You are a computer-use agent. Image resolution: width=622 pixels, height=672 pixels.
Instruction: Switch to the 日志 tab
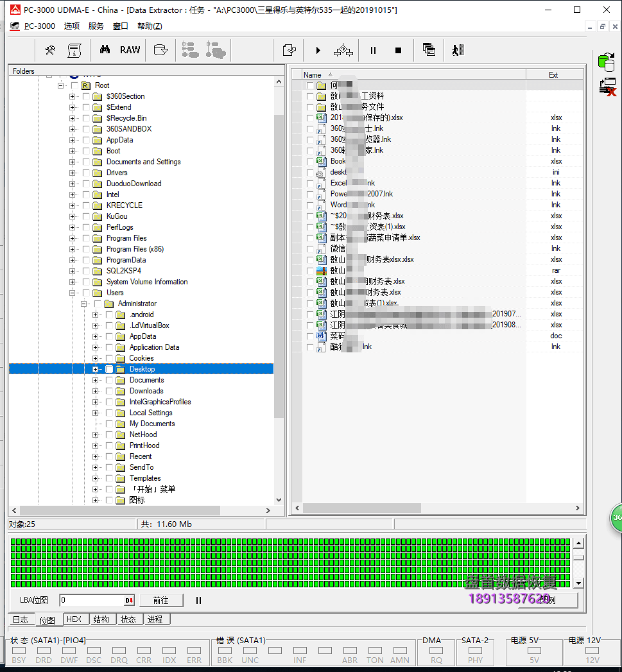click(20, 620)
